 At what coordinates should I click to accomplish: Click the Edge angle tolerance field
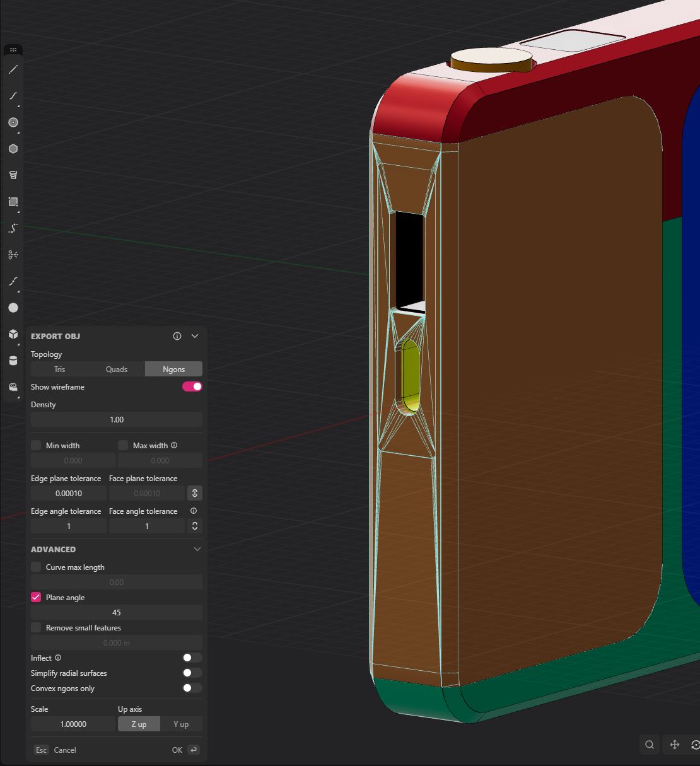(69, 526)
